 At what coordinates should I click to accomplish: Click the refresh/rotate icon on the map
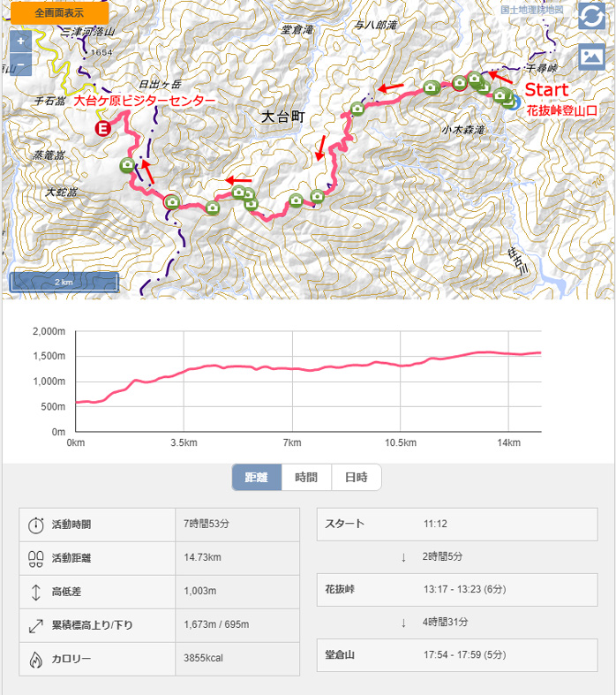coord(591,17)
